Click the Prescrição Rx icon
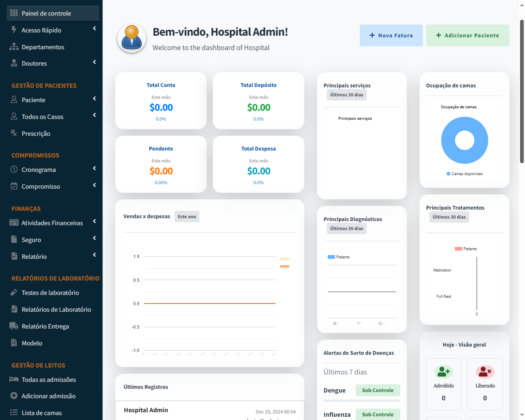 [x=14, y=133]
